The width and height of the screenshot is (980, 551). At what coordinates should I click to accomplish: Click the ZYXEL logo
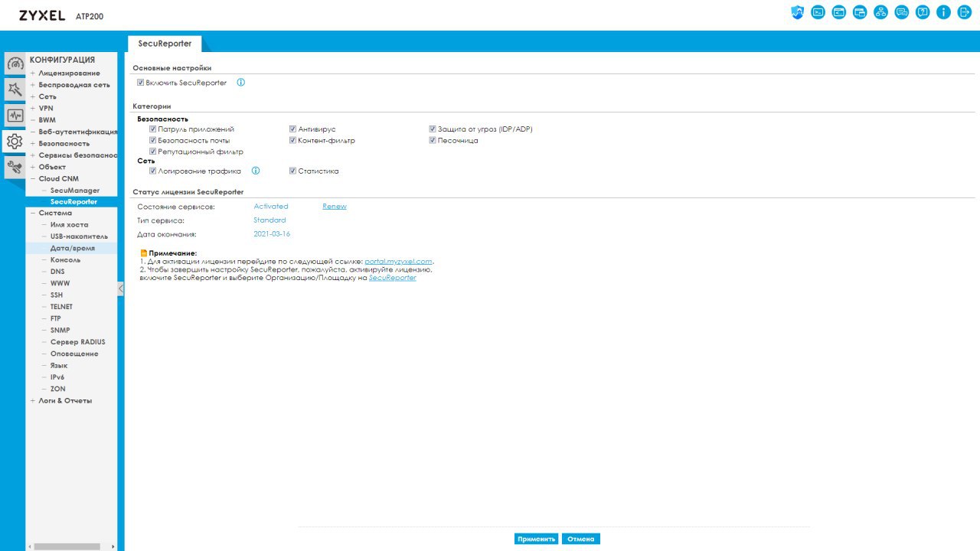pos(42,15)
